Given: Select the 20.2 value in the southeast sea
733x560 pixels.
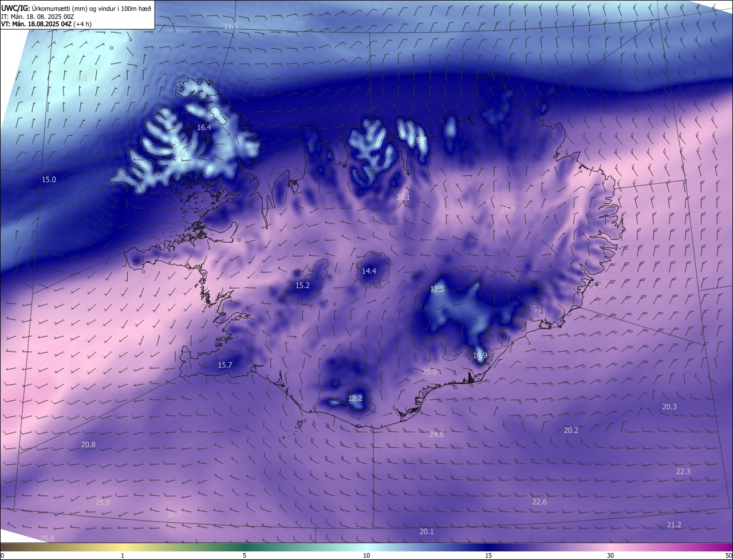Looking at the screenshot, I should coord(571,430).
